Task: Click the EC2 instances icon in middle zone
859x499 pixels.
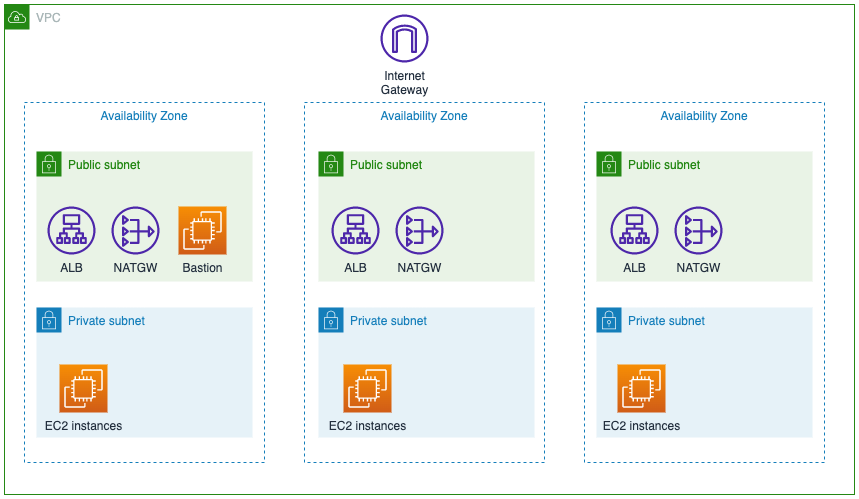Action: 367,388
